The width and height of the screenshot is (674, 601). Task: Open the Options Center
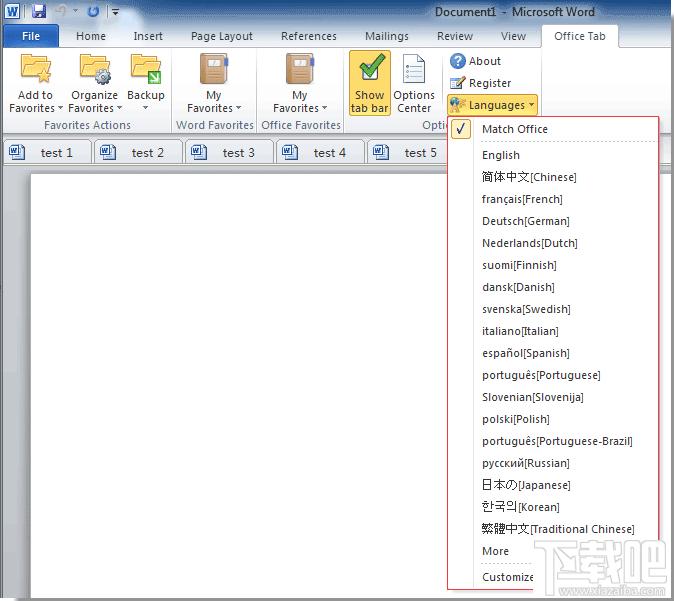[414, 83]
